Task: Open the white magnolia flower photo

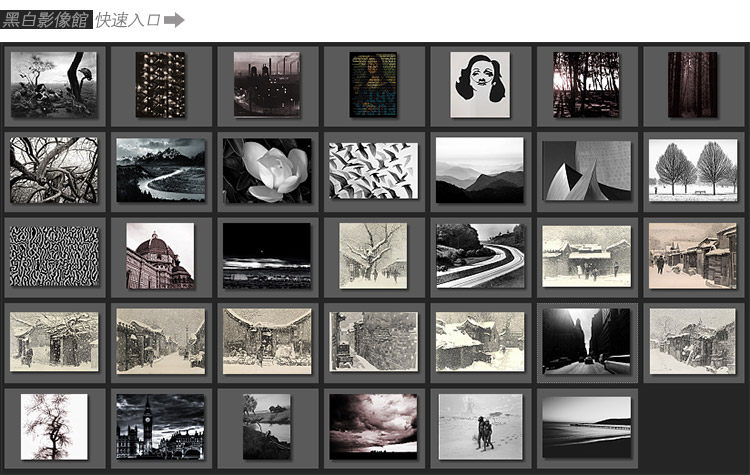Action: [x=266, y=171]
